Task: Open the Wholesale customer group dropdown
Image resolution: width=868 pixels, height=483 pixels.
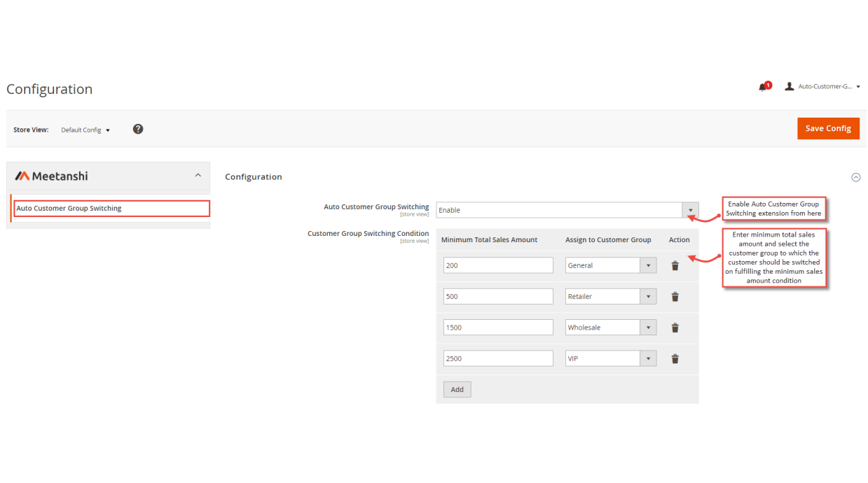Action: click(x=611, y=327)
